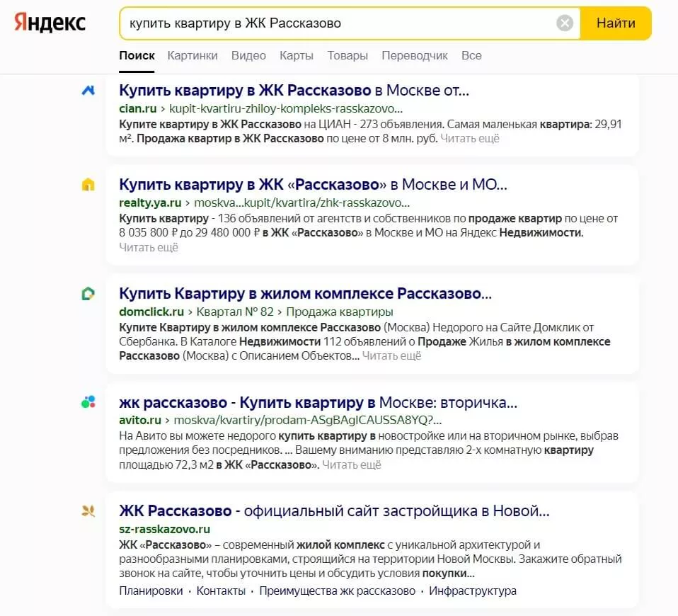This screenshot has height=616, width=678.
Task: Open the Планировки sitelink
Action: tap(151, 591)
